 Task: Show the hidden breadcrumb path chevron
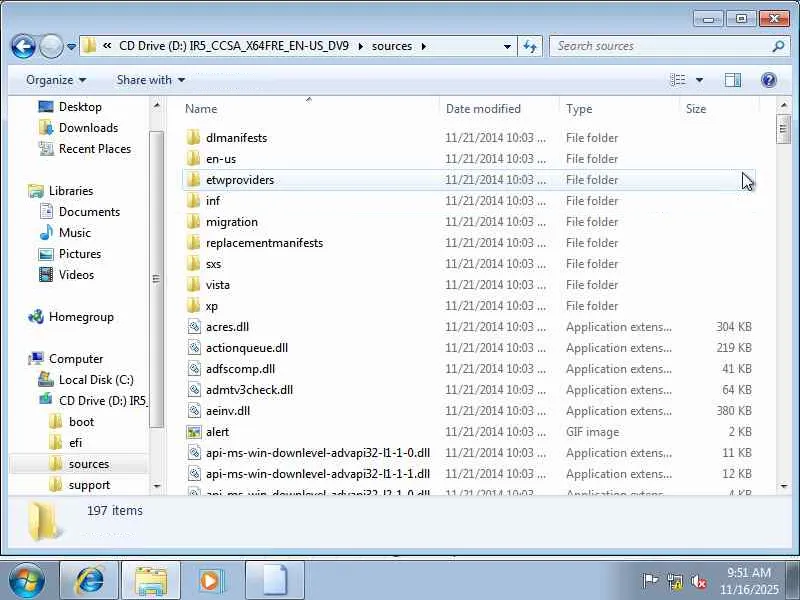pos(107,46)
